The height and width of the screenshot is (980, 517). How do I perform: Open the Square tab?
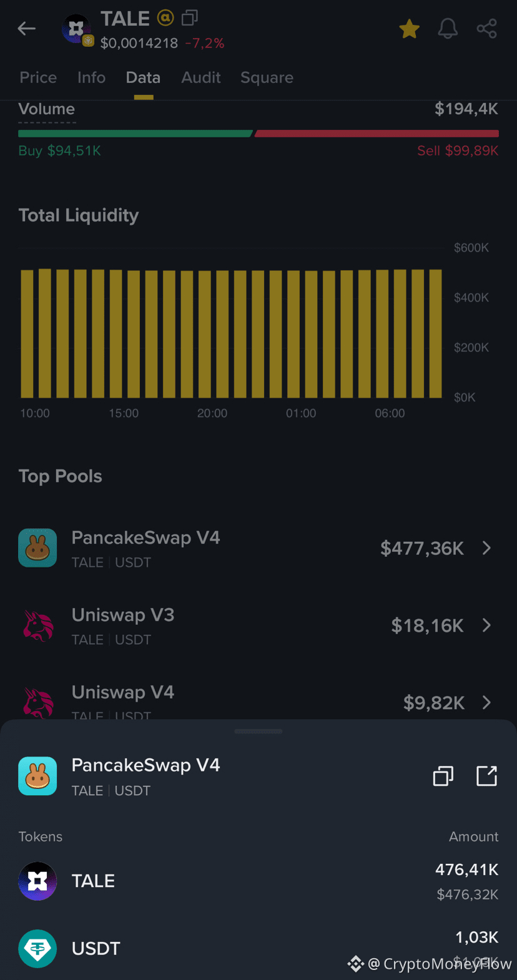click(267, 77)
